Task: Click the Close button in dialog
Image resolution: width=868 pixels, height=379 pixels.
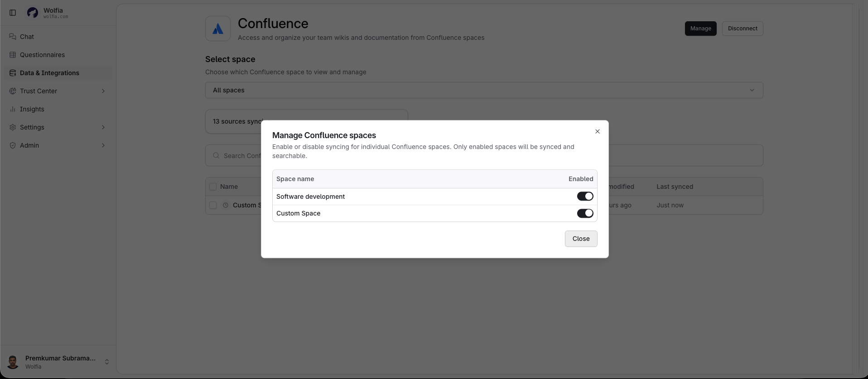Action: (581, 239)
